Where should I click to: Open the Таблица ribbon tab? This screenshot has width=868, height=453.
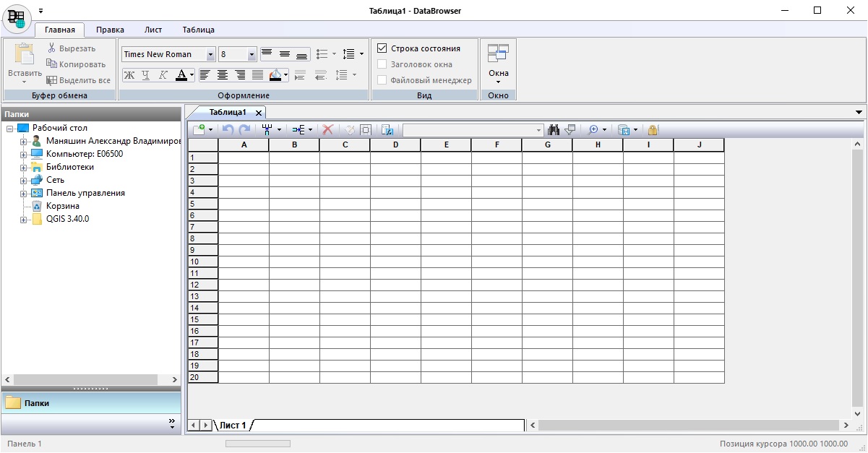[x=198, y=30]
